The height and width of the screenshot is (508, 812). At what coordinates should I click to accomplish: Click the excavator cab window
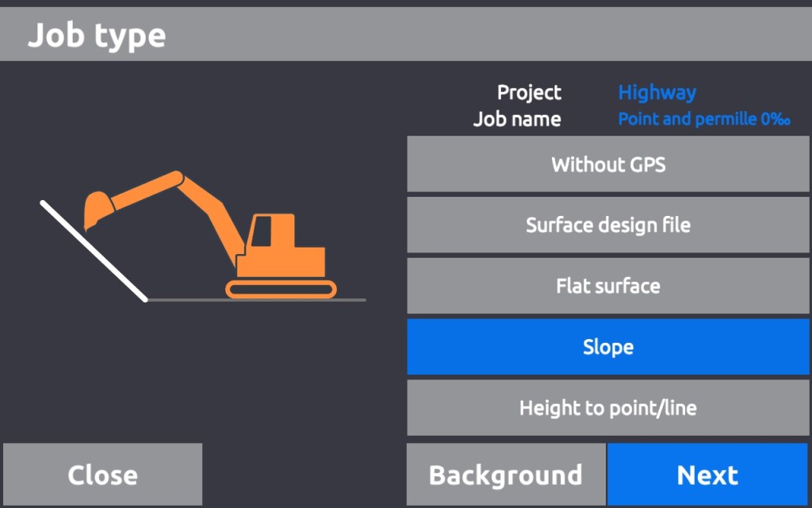pos(262,231)
